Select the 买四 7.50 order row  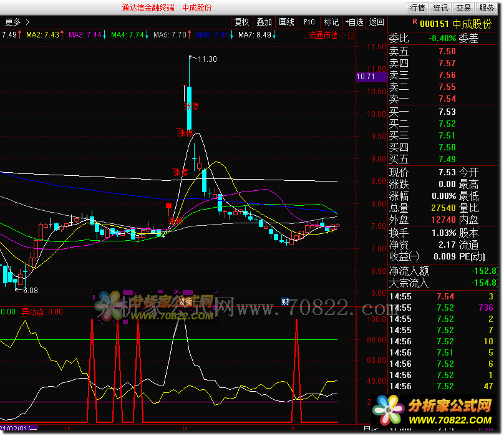click(x=443, y=148)
